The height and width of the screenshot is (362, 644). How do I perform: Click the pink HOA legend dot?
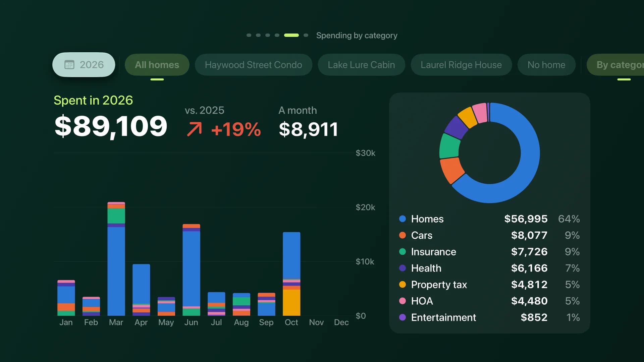[402, 301]
